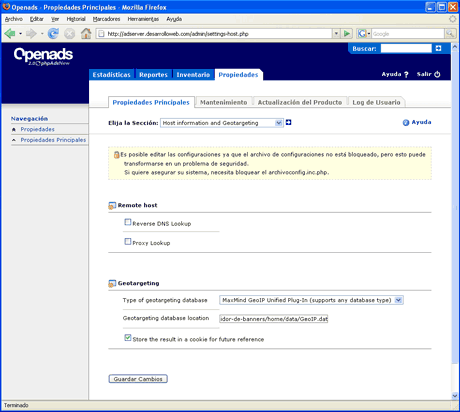Viewport: 460px width, 412px height.
Task: Enable the Proxy Lookup checkbox
Action: tap(128, 241)
